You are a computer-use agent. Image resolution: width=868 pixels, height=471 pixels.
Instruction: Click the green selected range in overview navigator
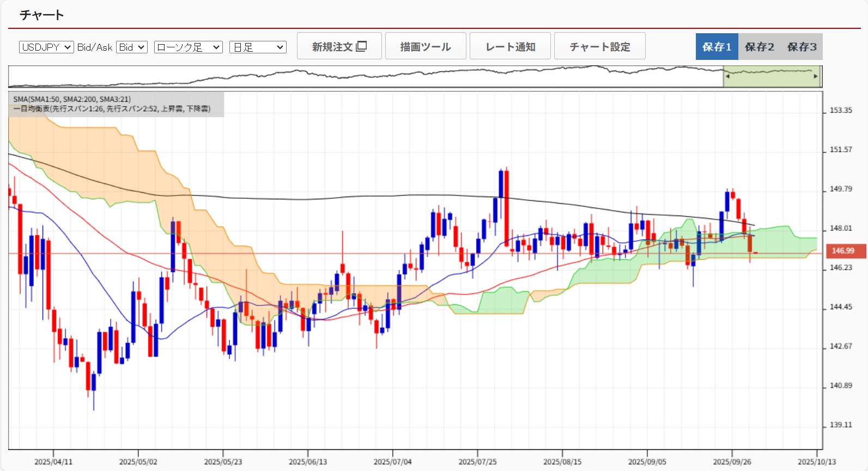(x=771, y=77)
